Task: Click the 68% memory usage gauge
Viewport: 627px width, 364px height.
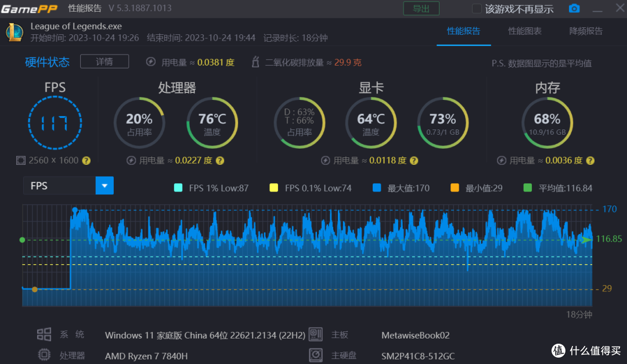Action: 547,123
